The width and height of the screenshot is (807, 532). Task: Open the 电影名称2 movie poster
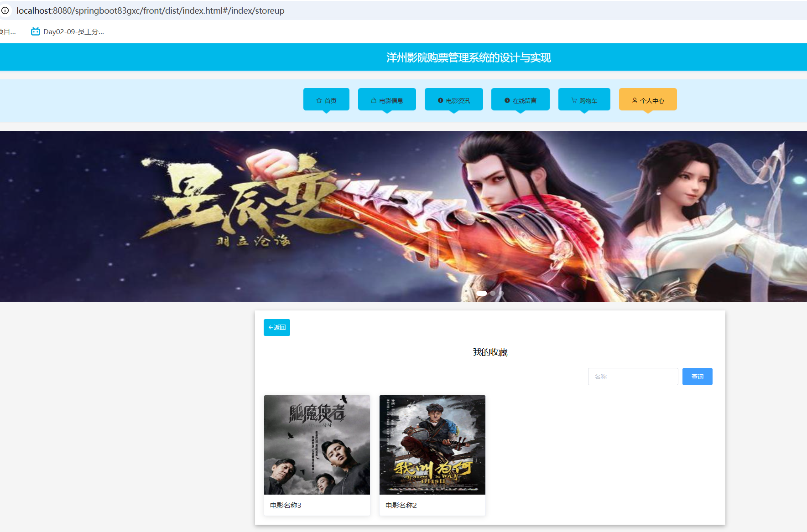[432, 445]
